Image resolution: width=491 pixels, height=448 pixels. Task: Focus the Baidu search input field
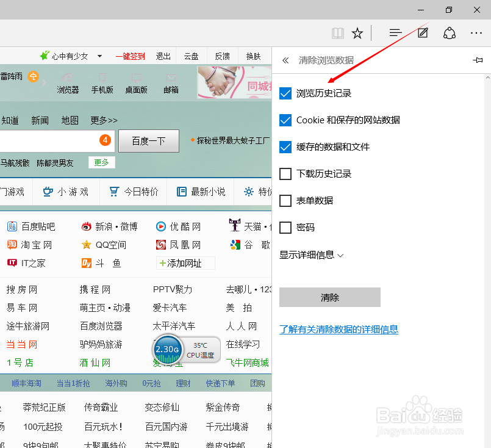click(57, 141)
